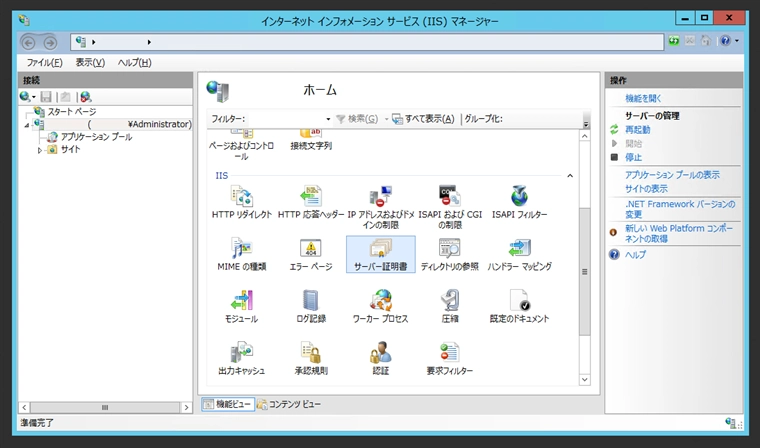Click the status bar network icon
Viewport: 760px width, 448px height.
730,423
